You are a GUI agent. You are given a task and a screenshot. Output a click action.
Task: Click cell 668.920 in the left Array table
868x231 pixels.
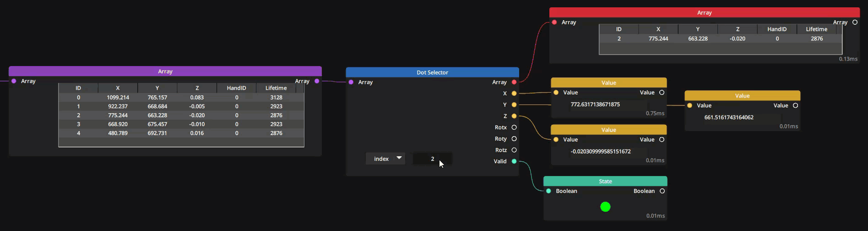coord(118,124)
